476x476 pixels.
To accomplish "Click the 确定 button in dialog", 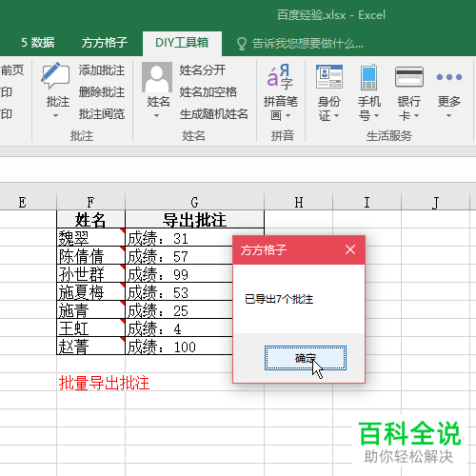I will click(306, 358).
